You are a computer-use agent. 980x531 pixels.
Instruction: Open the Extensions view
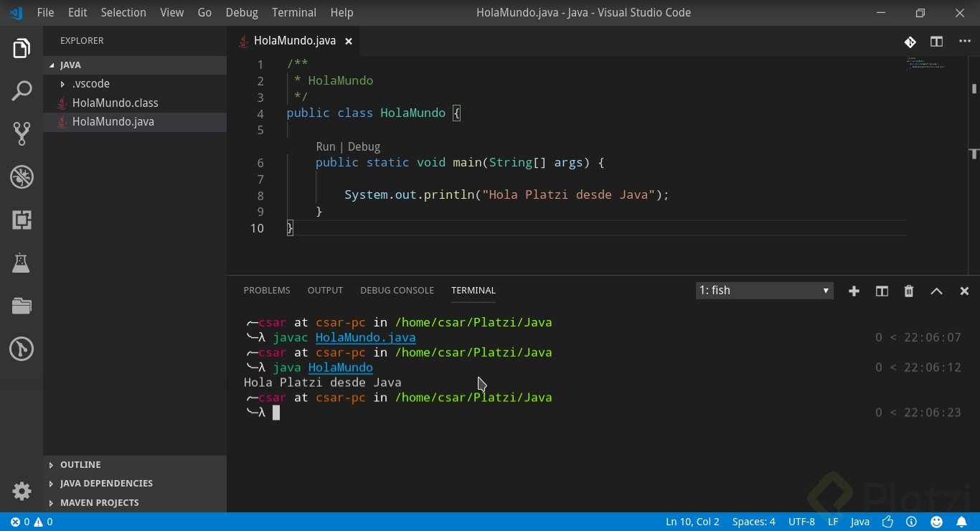[x=22, y=220]
